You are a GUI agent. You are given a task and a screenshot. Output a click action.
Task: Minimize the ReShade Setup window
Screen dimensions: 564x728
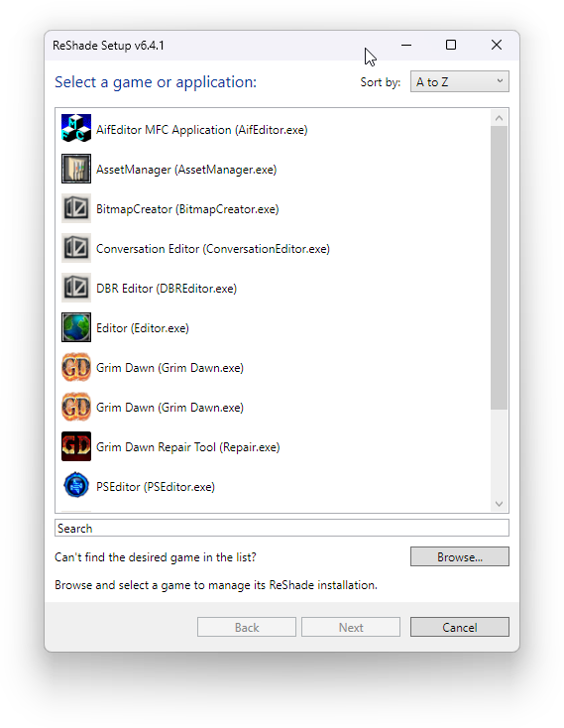tap(406, 45)
